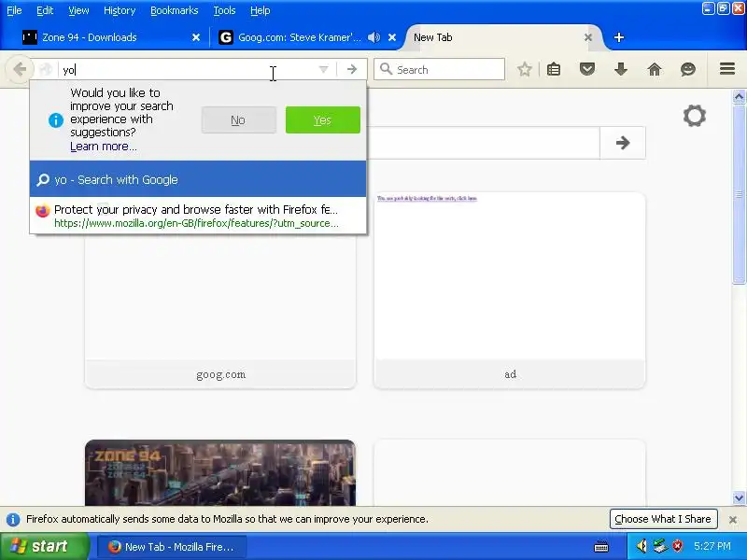This screenshot has height=560, width=747.
Task: Open the on-screen keyboard taskbar icon
Action: [x=601, y=546]
